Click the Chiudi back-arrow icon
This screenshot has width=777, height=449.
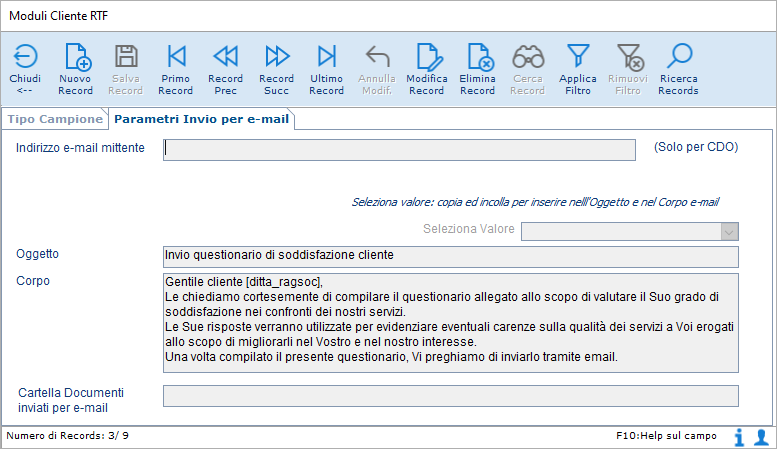tap(25, 56)
